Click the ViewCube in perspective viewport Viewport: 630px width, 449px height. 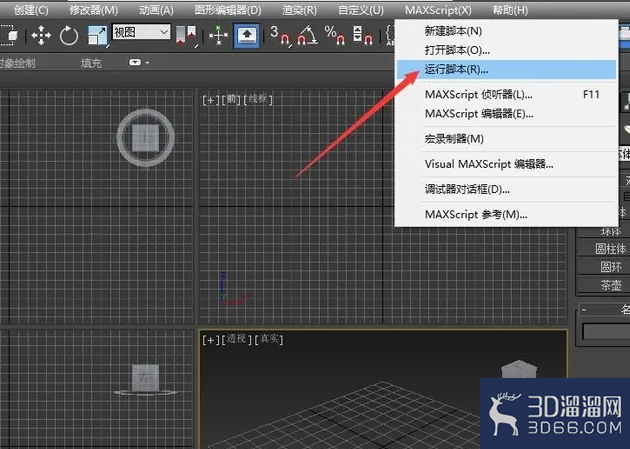coord(519,369)
